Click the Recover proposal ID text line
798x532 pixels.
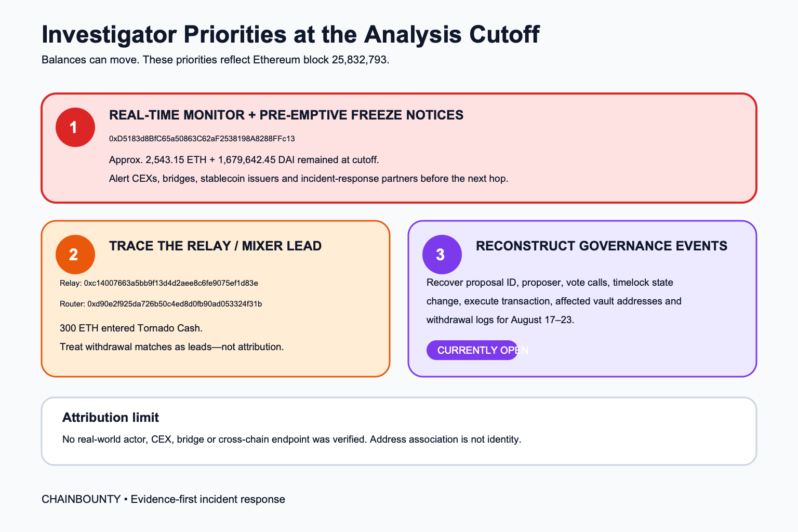(x=550, y=283)
